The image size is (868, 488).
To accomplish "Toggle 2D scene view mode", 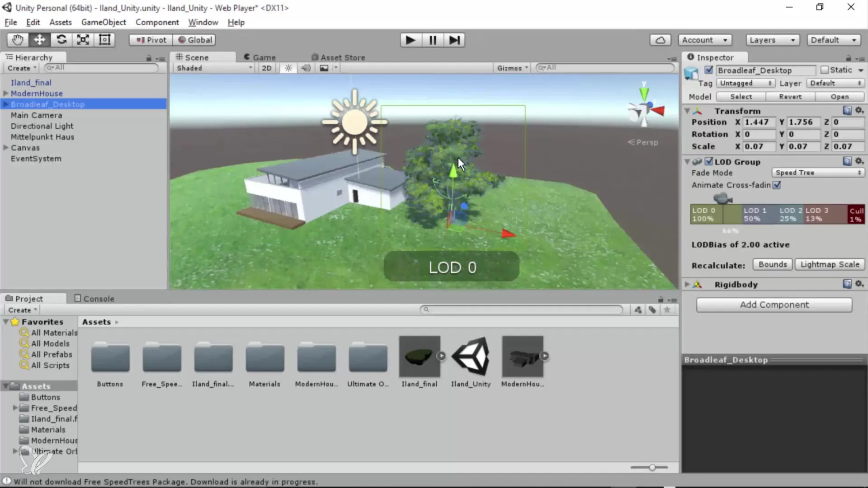I will tap(267, 68).
